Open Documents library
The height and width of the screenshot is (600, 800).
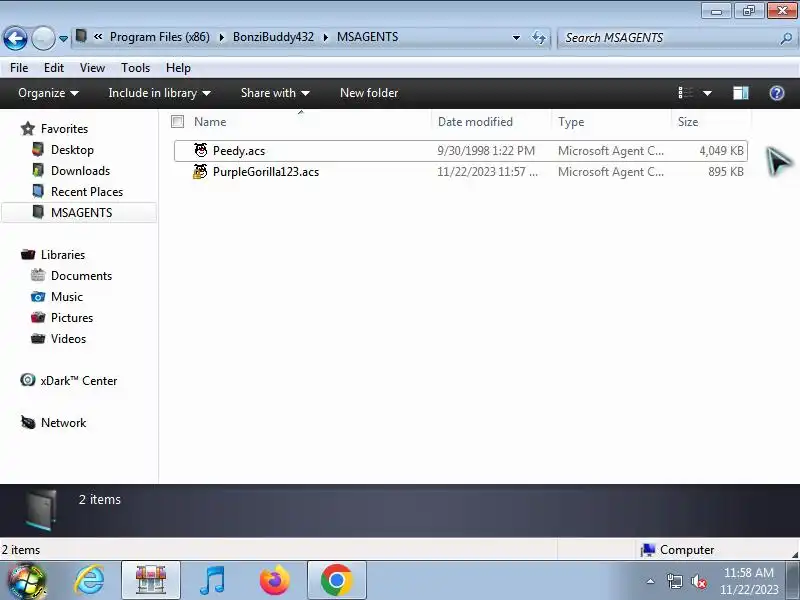click(x=81, y=276)
